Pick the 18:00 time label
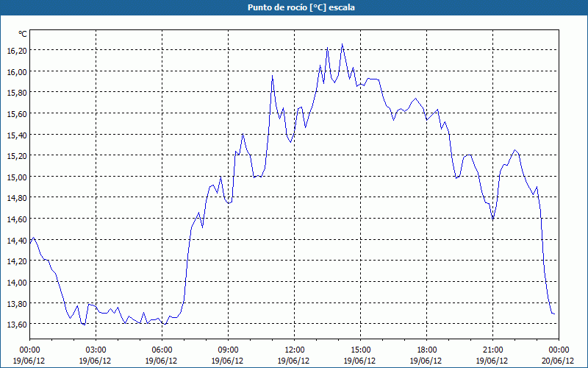Screen dimensions: 588x368 point(426,350)
